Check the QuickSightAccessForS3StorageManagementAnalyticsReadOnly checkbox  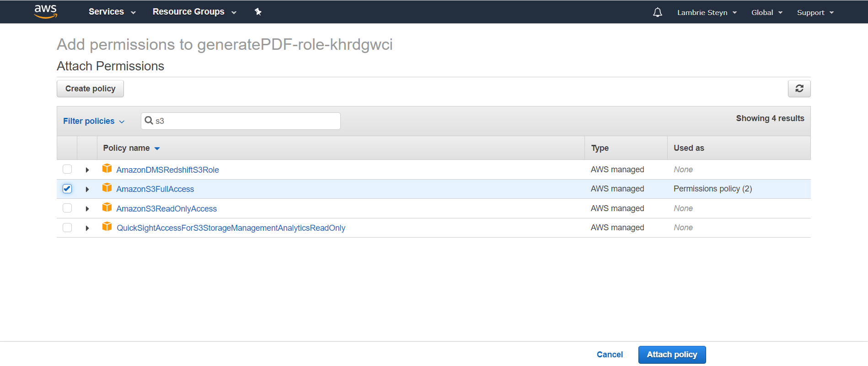pyautogui.click(x=67, y=228)
